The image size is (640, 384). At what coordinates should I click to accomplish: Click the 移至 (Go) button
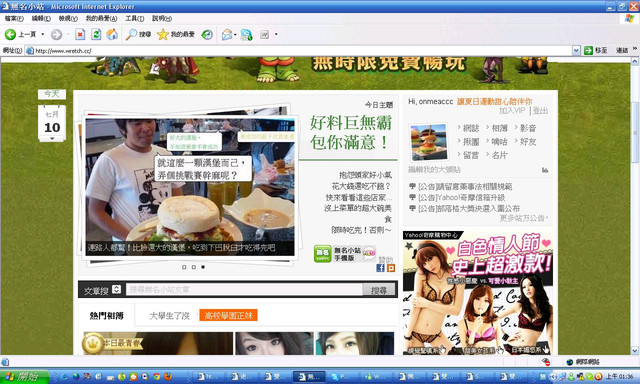(x=596, y=51)
